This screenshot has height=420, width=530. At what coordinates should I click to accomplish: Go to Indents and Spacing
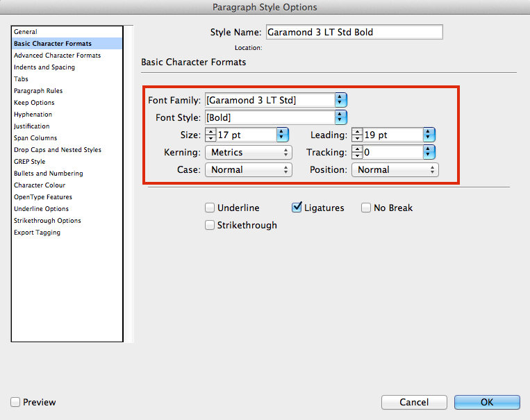click(67, 67)
